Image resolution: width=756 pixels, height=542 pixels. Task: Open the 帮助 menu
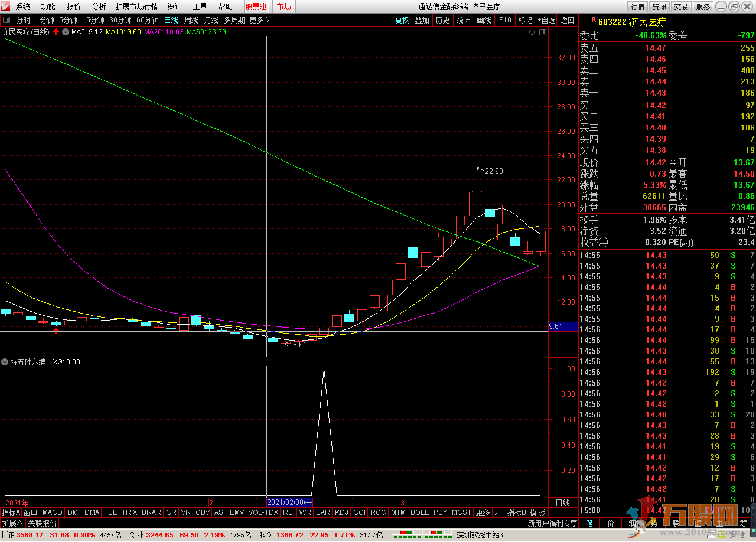point(226,7)
